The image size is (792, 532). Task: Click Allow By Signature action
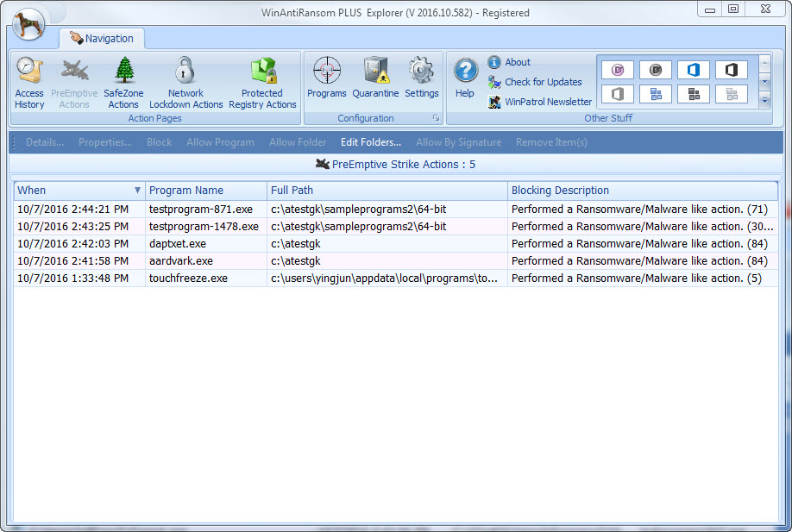(x=459, y=142)
